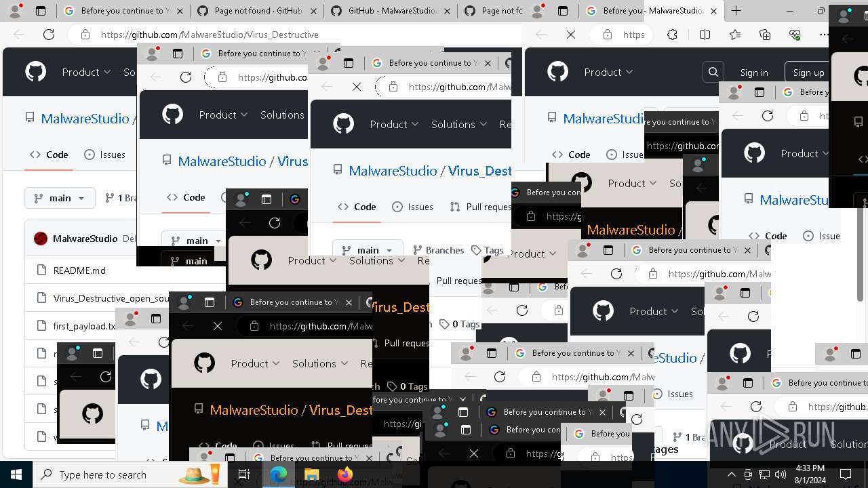Open tab actions menu in the top-left browser window

41,11
